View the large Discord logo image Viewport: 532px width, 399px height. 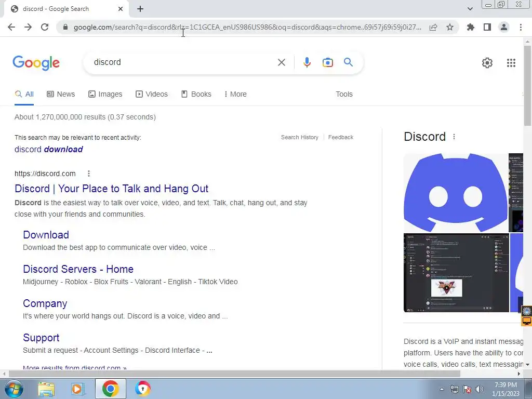coord(456,193)
